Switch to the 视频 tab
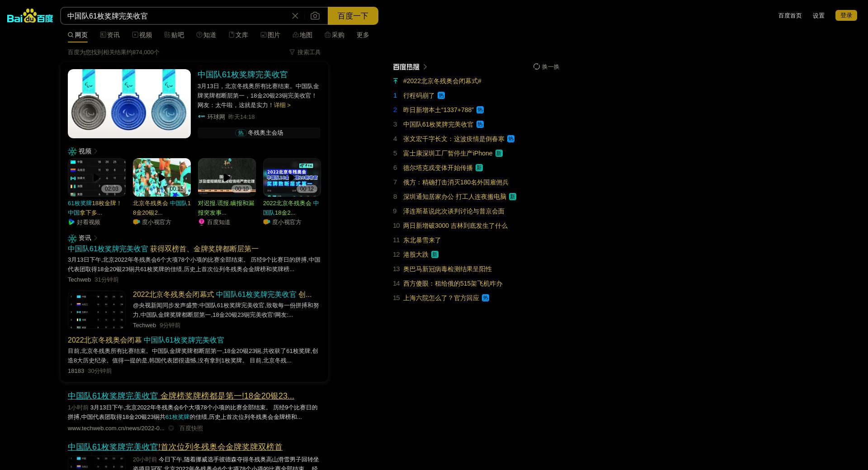Image resolution: width=868 pixels, height=470 pixels. (142, 35)
